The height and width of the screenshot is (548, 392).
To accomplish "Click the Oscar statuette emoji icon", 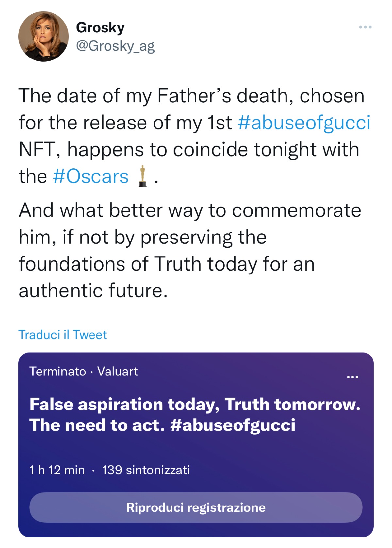I will [142, 176].
